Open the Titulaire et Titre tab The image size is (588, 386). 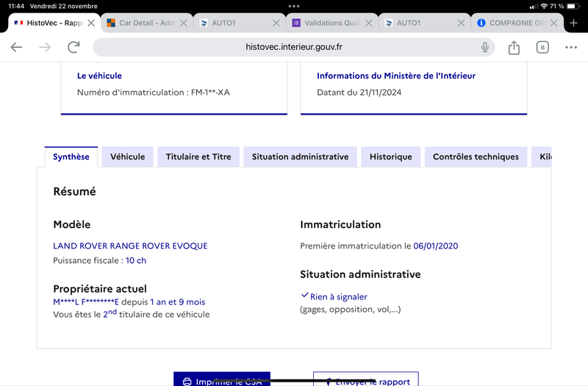[x=198, y=157]
